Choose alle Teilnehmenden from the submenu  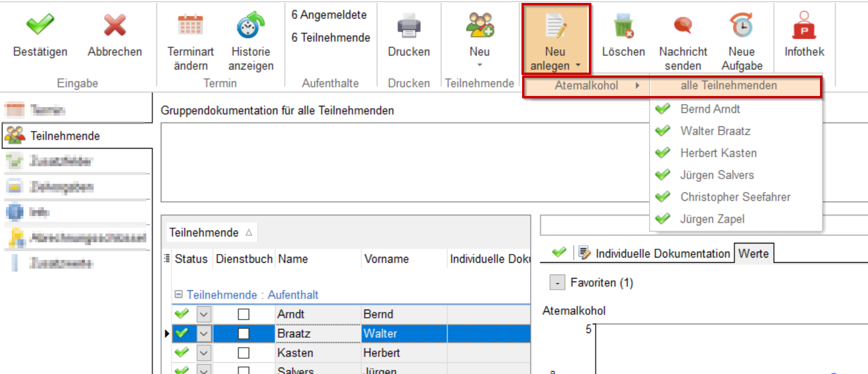728,85
